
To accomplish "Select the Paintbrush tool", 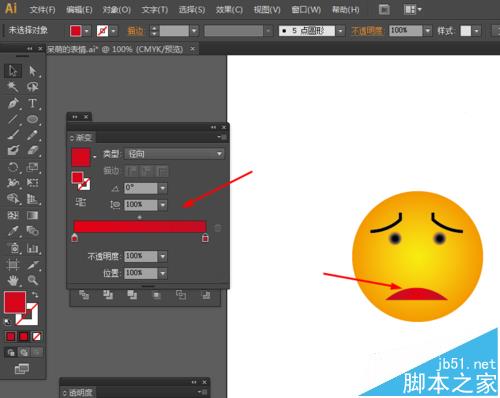I will pos(13,135).
